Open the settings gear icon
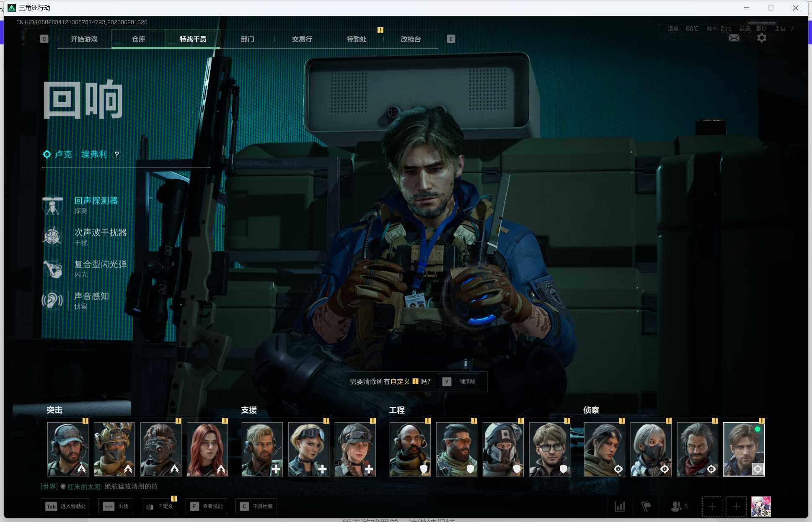This screenshot has height=522, width=812. [x=762, y=38]
